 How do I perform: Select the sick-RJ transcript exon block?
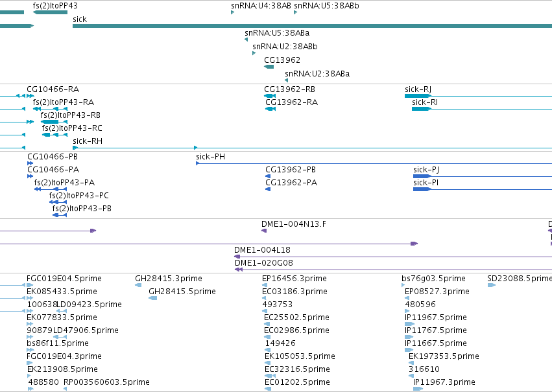coord(418,96)
